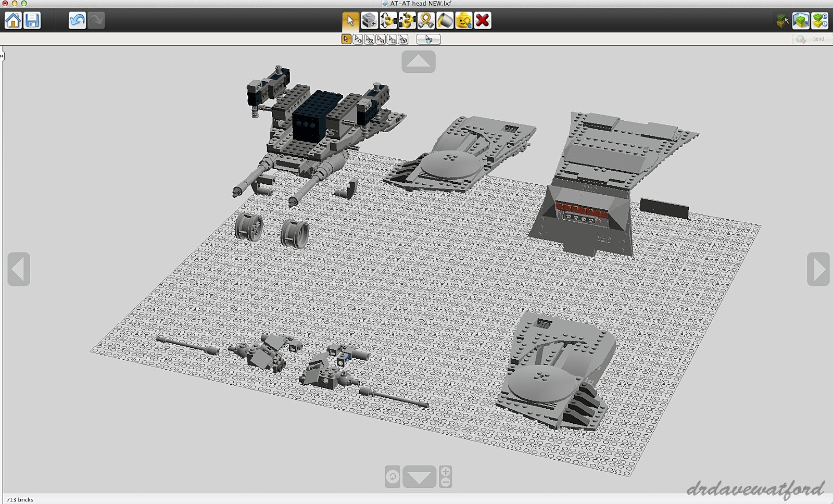Switch to Building Guide mode
The height and width of the screenshot is (504, 833).
[x=820, y=21]
